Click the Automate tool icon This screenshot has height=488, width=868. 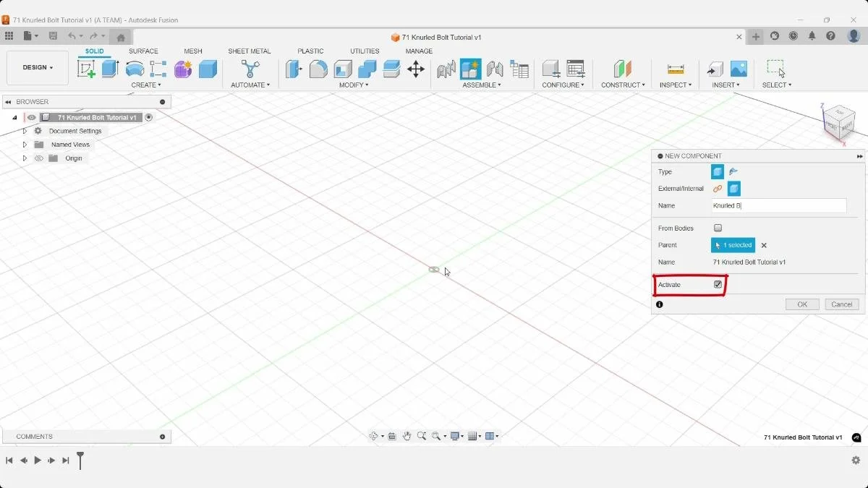[250, 69]
